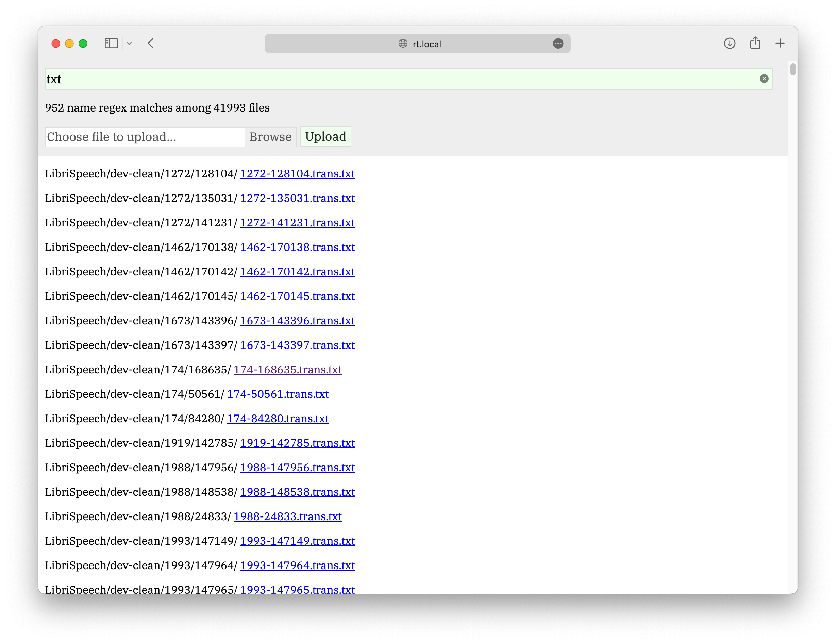The height and width of the screenshot is (644, 836).
Task: Click the Choose file to upload field
Action: (x=145, y=137)
